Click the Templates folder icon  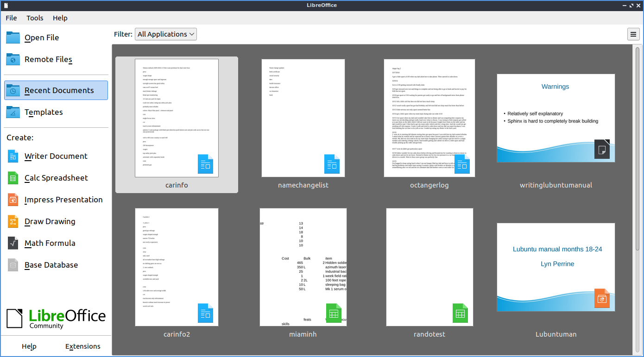point(13,112)
